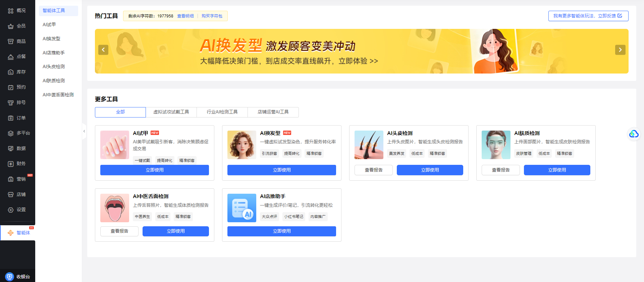Click the AI店推助手 document thumbnail
Image resolution: width=644 pixels, height=282 pixels.
click(x=242, y=208)
